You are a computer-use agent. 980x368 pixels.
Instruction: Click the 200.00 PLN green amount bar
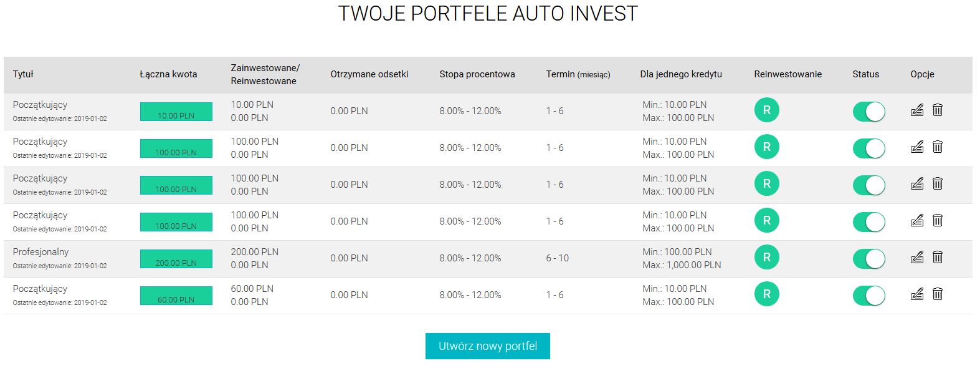tap(176, 259)
